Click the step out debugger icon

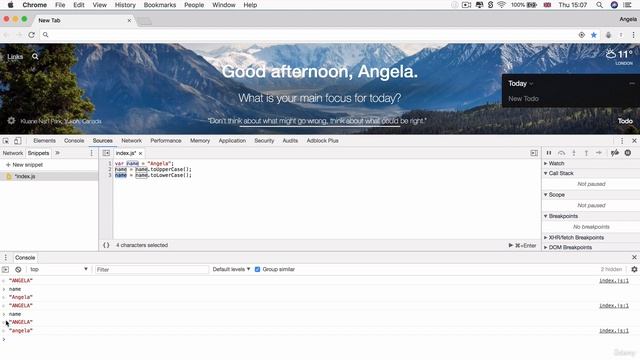[x=586, y=153]
